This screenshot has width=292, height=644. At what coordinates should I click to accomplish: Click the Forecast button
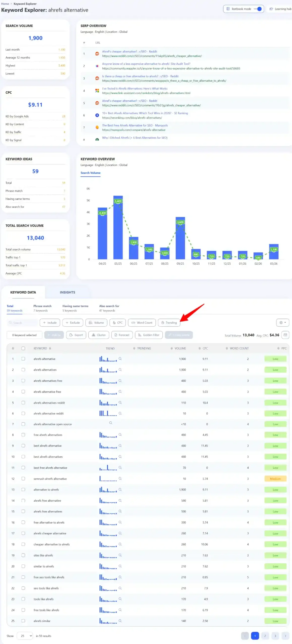[x=122, y=335]
